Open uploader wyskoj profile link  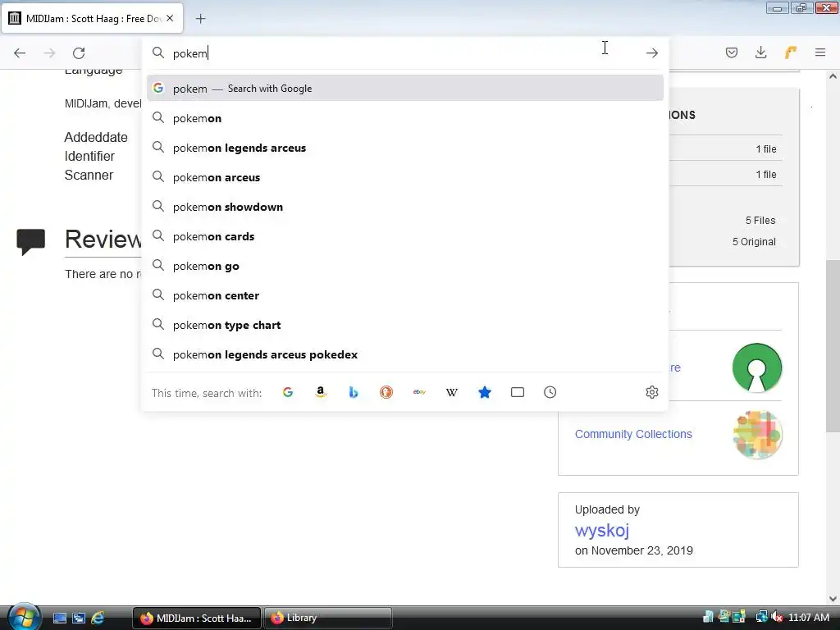[601, 531]
